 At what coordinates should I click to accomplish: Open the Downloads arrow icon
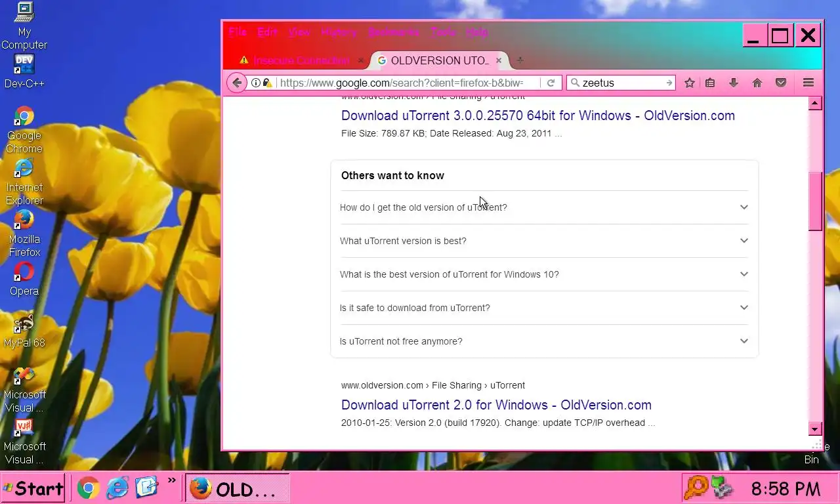point(734,83)
